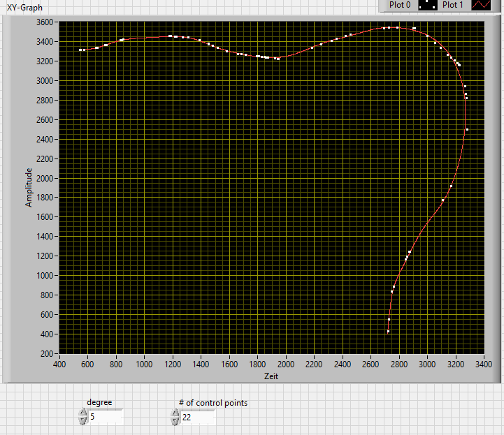Click the 2000 y-axis tick label

tap(45, 178)
